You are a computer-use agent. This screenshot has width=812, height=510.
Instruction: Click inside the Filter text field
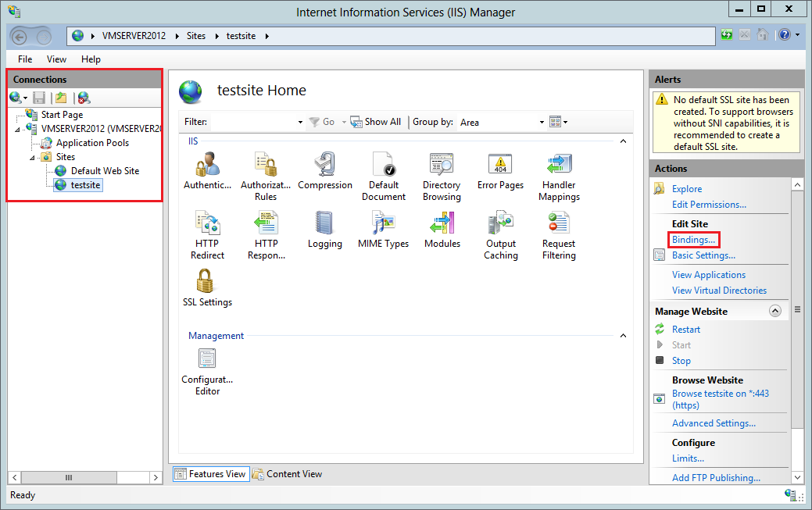tap(252, 122)
